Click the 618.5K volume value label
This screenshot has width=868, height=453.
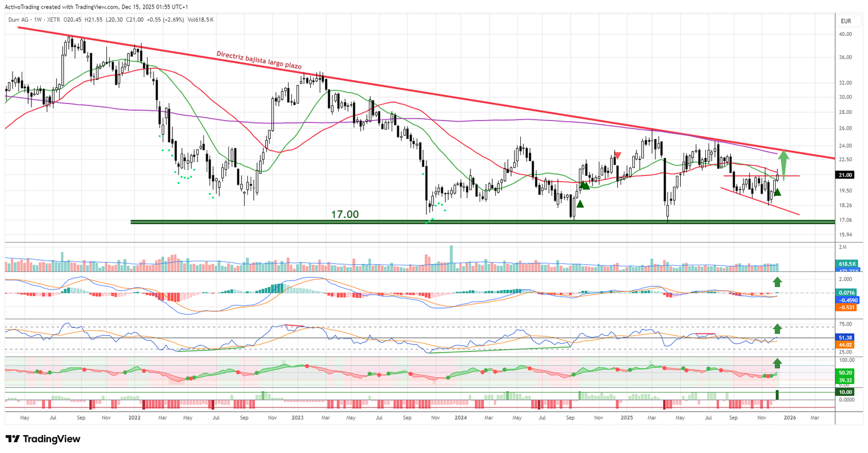846,264
